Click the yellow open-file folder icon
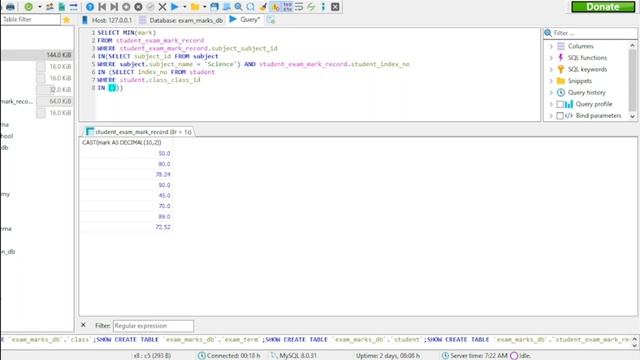Screen dimensions: 640x360 pyautogui.click(x=195, y=7)
